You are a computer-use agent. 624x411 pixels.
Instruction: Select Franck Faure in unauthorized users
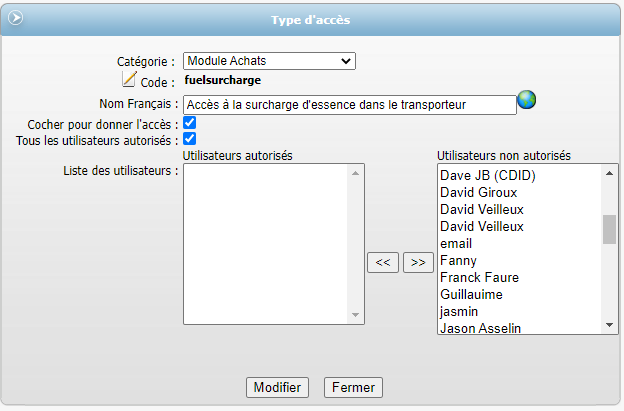[x=480, y=277]
